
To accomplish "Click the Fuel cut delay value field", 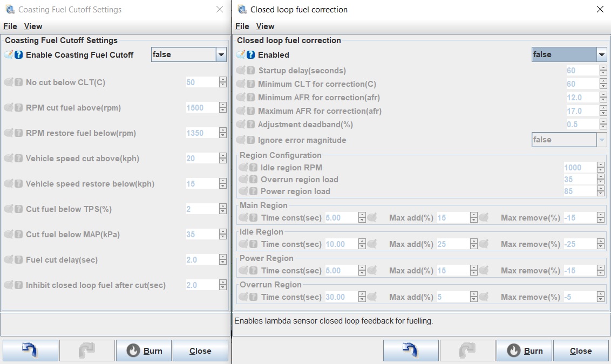I will click(x=201, y=260).
